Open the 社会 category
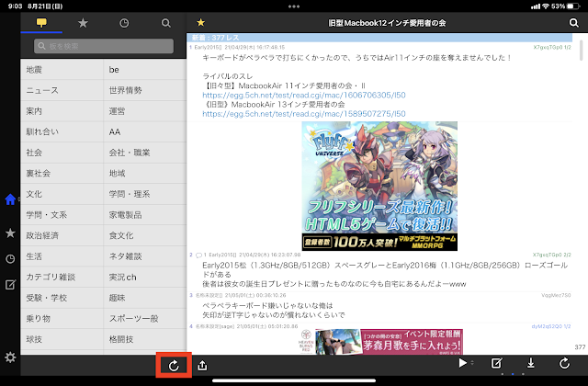588x386 pixels. pyautogui.click(x=62, y=153)
